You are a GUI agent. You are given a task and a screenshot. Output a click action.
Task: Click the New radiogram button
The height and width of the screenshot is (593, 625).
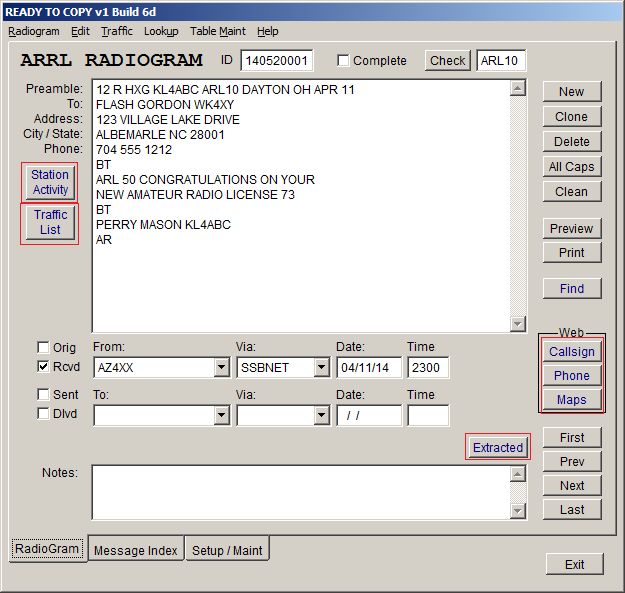[572, 92]
